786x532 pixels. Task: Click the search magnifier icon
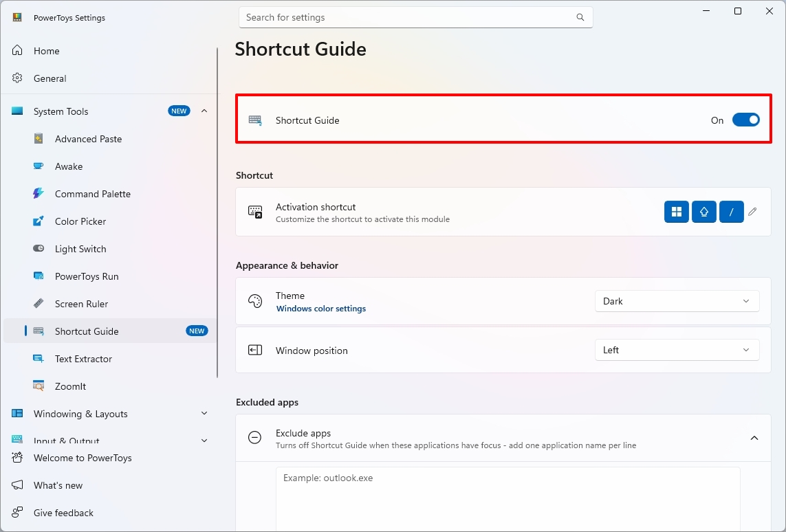[x=580, y=18]
